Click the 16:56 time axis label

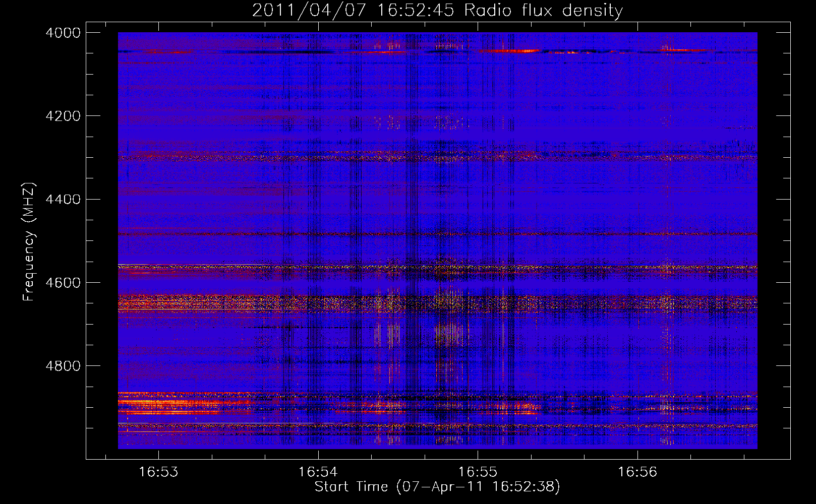point(637,472)
